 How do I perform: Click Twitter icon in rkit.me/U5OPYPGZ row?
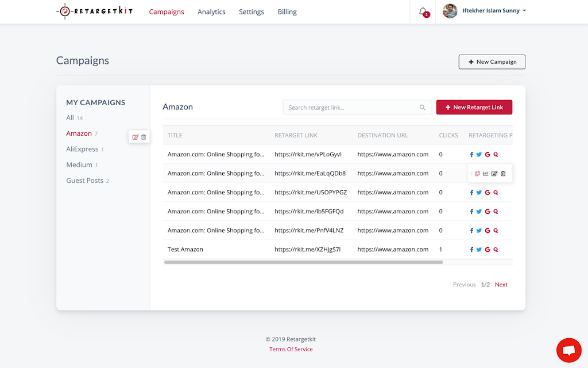tap(479, 193)
